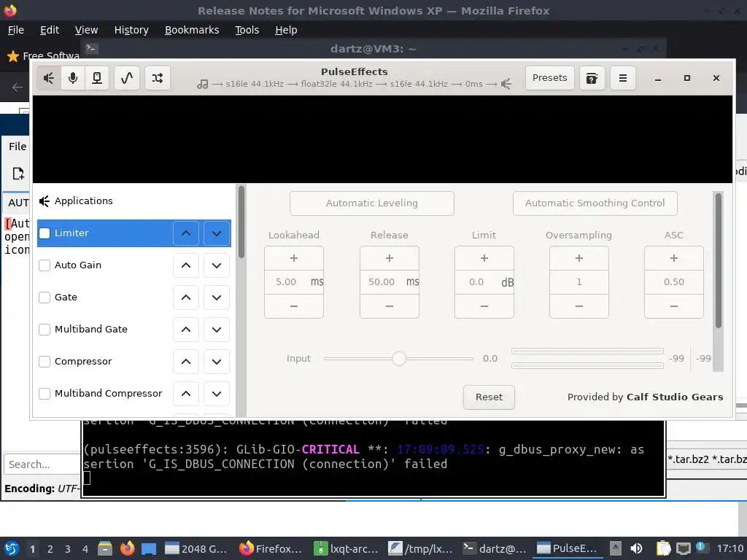Viewport: 747px width, 560px height.
Task: Click the Lookahead 5.00 ms field
Action: point(294,282)
